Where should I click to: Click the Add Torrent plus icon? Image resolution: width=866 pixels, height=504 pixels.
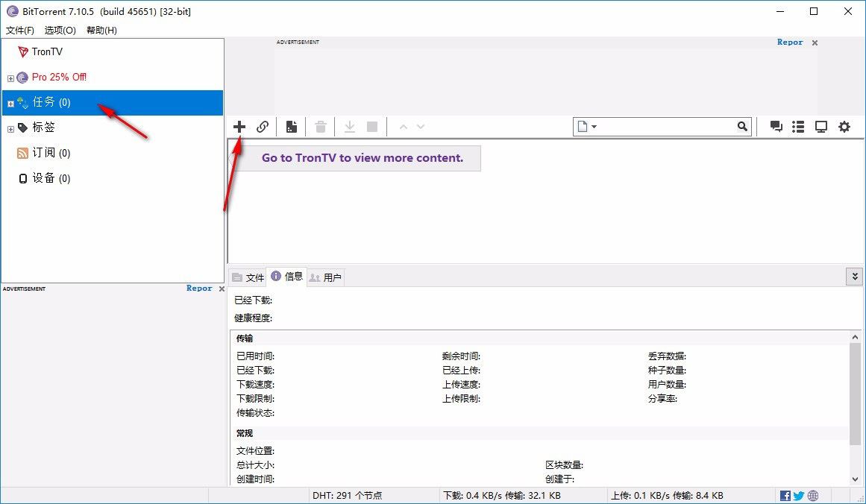pyautogui.click(x=239, y=127)
